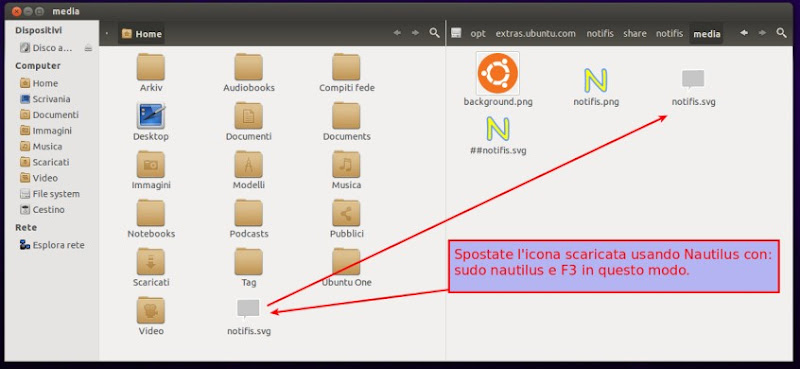The image size is (800, 369).
Task: Jump to the second notifis path segment
Action: point(669,34)
